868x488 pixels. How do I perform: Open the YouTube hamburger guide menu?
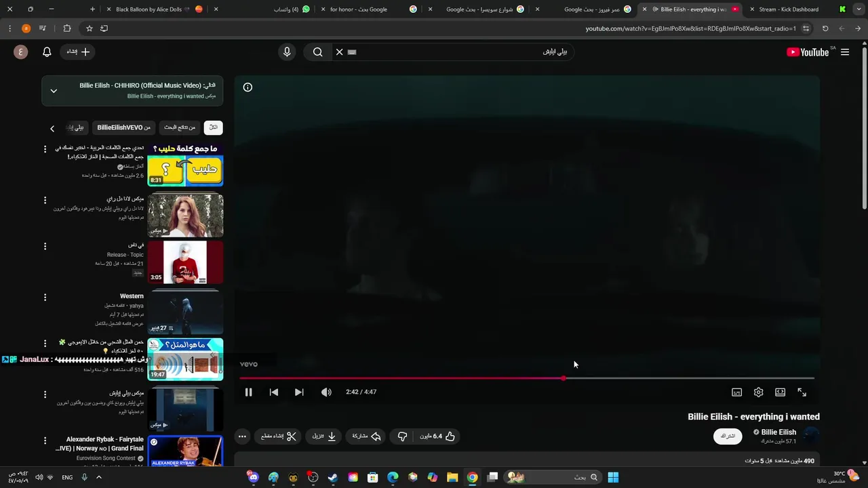coord(845,52)
